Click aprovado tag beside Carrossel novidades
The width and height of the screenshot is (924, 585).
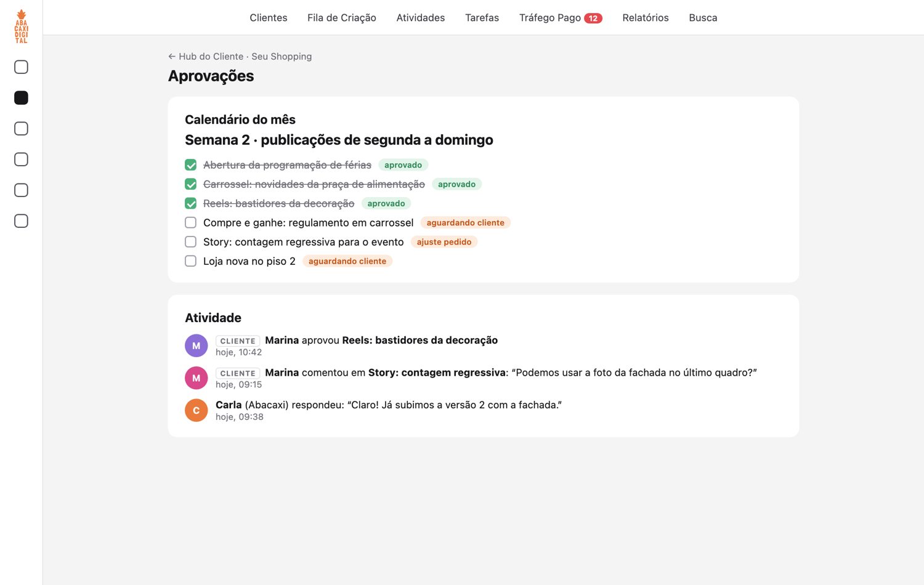click(x=457, y=184)
